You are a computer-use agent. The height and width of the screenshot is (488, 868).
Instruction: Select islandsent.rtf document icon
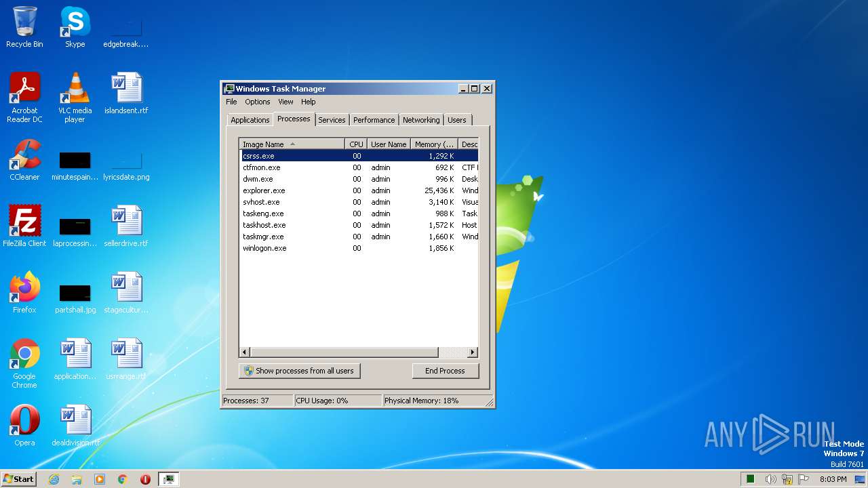tap(125, 94)
